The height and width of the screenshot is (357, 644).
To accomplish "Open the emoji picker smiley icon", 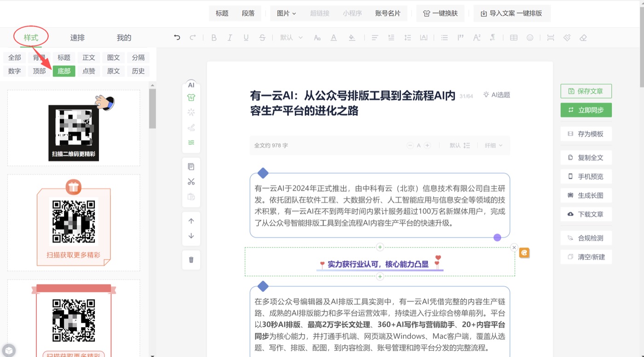I will 530,38.
